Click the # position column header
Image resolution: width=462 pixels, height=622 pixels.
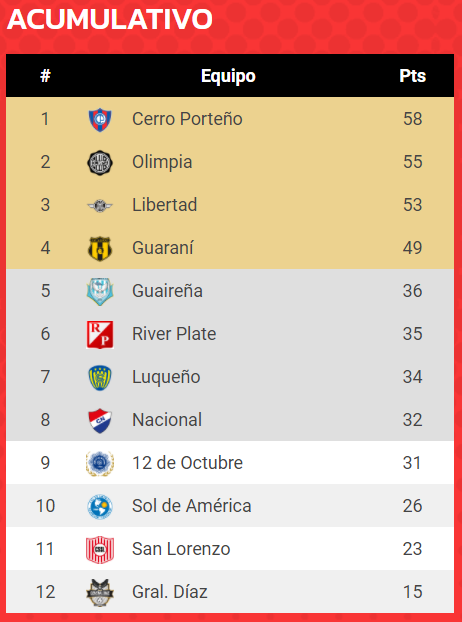tap(46, 75)
